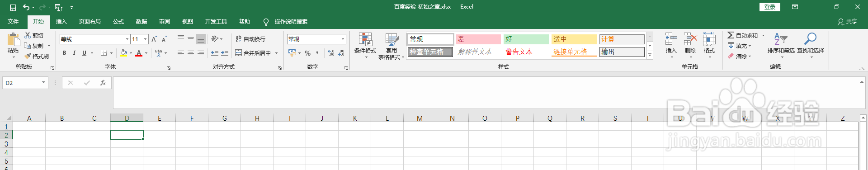
Task: Open 格式 cell format menu
Action: [x=709, y=46]
